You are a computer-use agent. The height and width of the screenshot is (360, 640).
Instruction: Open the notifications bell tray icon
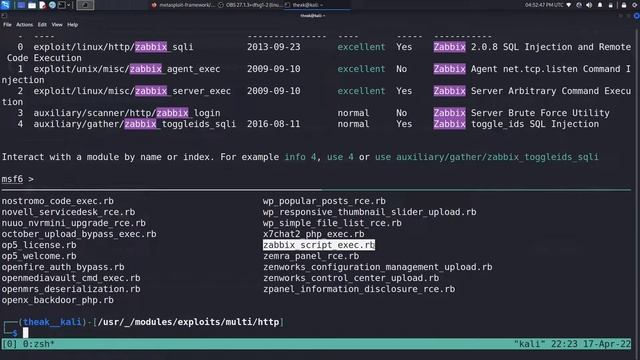(x=600, y=5)
